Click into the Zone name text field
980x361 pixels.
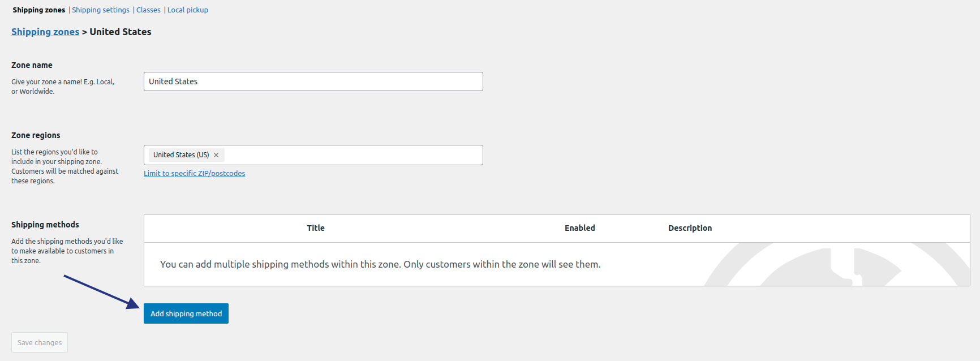[x=313, y=81]
